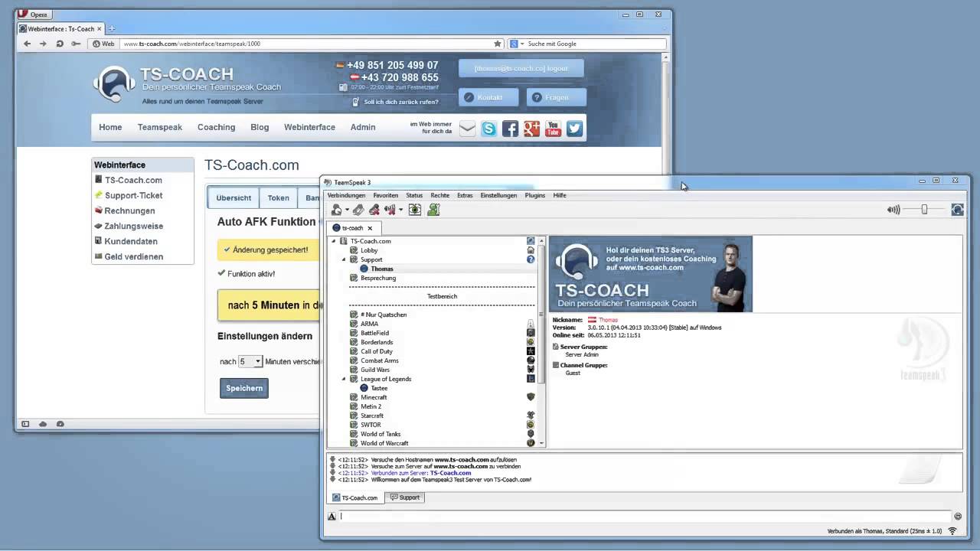Click the TS-COACH banner in TeamSpeak

click(651, 274)
